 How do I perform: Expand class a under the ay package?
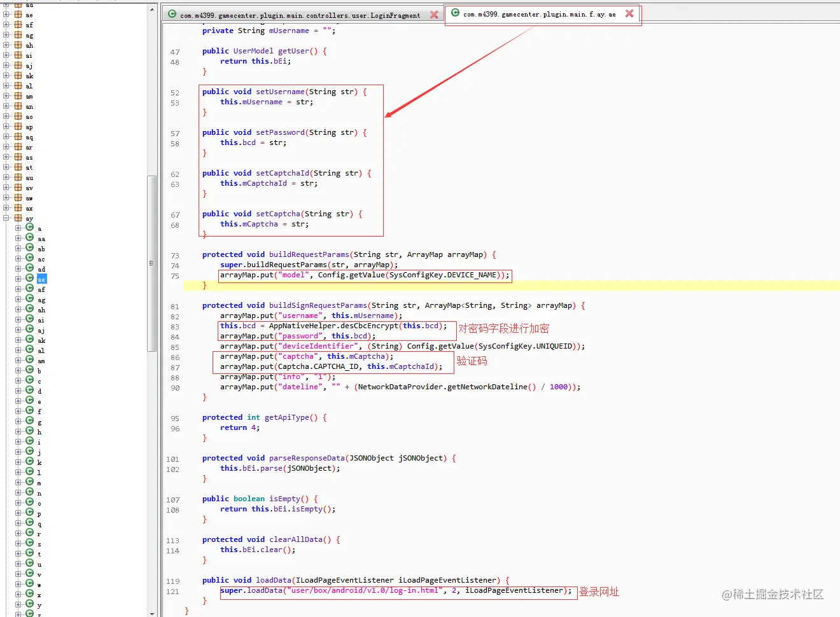click(x=18, y=228)
